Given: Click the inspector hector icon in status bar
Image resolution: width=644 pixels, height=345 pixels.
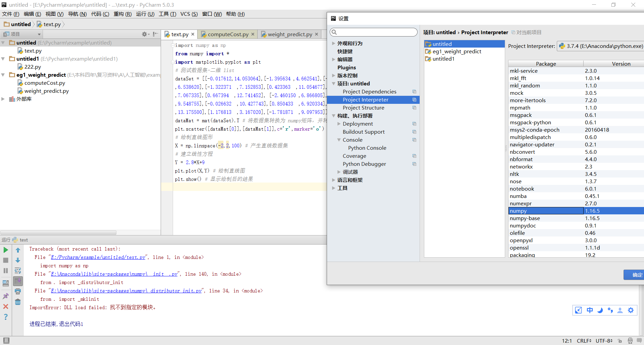Looking at the screenshot, I should (630, 341).
